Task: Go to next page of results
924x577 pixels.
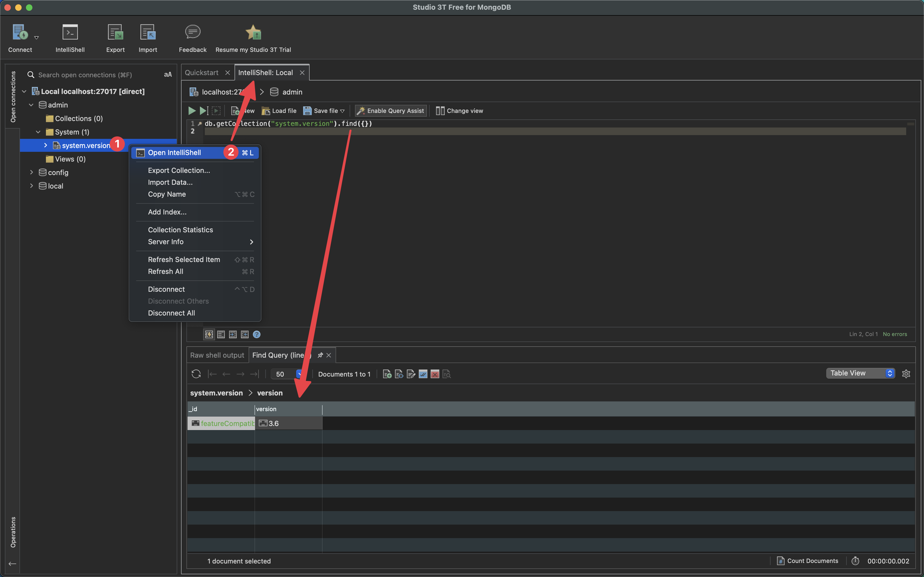Action: [240, 374]
